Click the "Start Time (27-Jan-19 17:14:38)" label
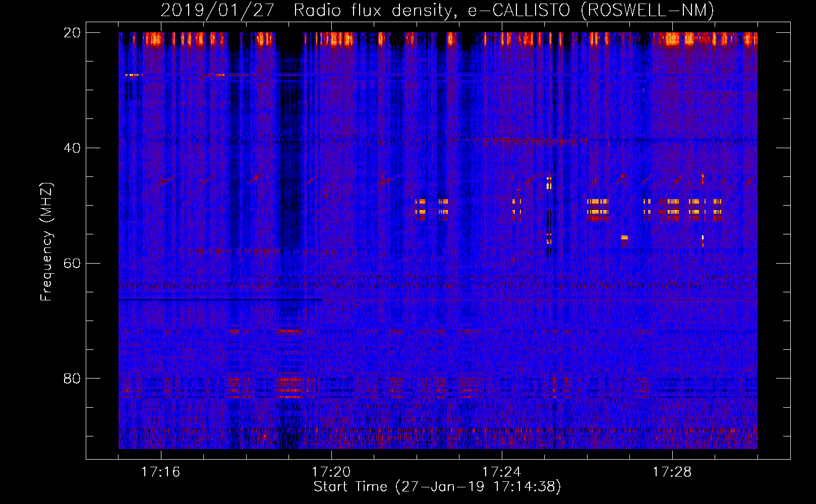 click(x=437, y=487)
